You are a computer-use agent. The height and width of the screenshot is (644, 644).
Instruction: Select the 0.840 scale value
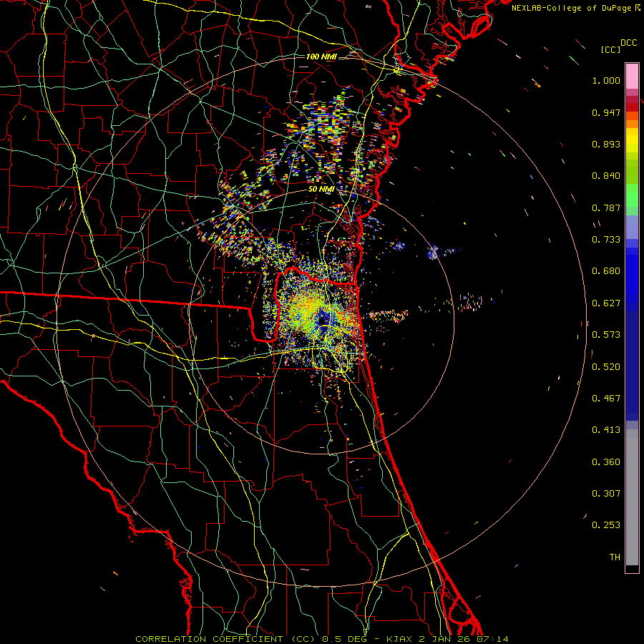click(x=606, y=176)
